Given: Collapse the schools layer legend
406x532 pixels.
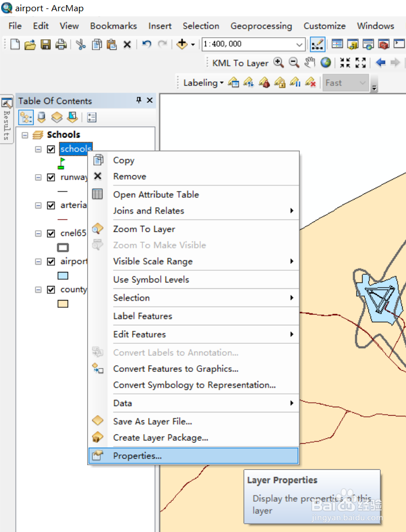Looking at the screenshot, I should 38,149.
